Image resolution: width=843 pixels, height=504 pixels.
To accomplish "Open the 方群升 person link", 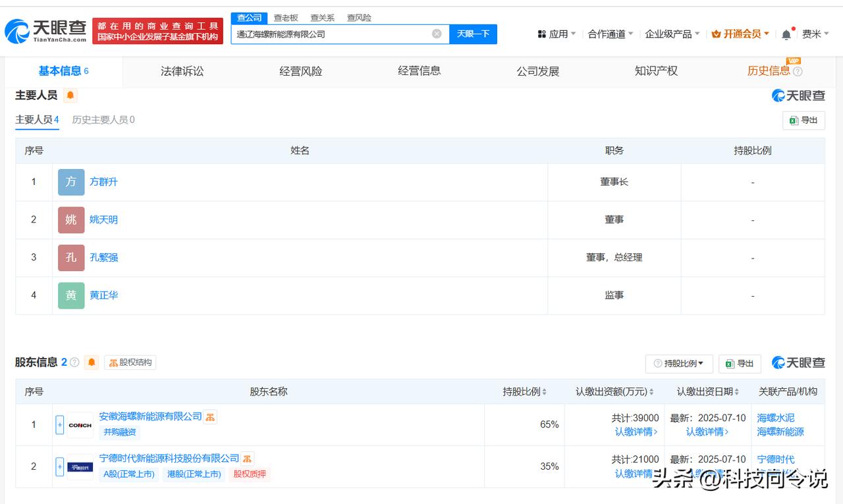I will point(103,182).
